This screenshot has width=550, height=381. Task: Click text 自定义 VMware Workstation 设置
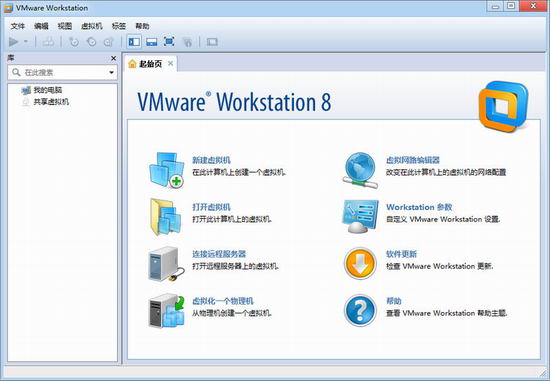coord(443,219)
